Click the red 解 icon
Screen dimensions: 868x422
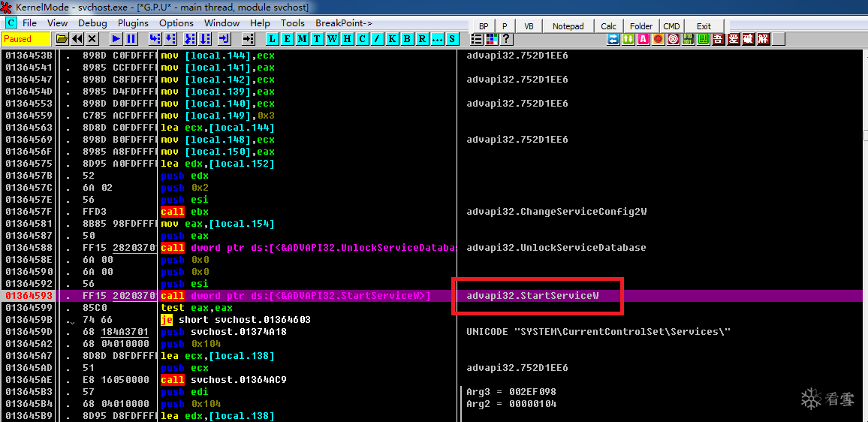pos(763,39)
